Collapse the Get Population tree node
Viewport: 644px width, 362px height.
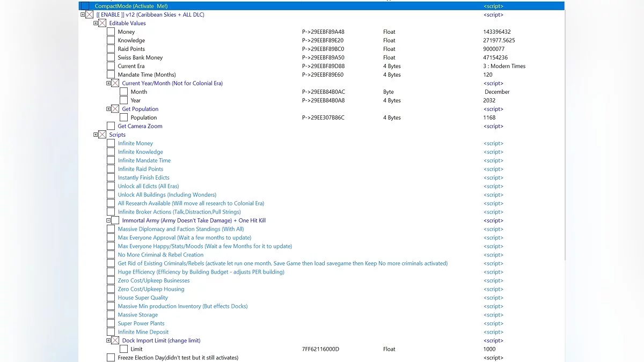[108, 109]
